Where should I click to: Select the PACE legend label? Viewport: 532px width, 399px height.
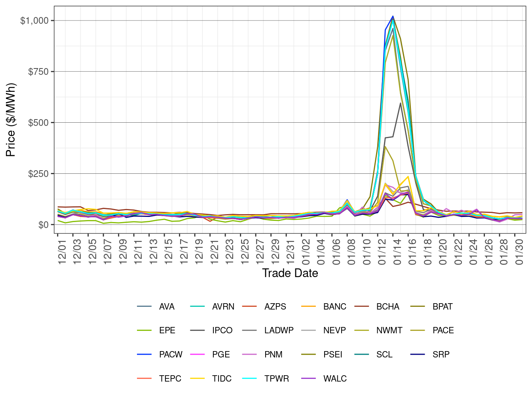pyautogui.click(x=443, y=331)
